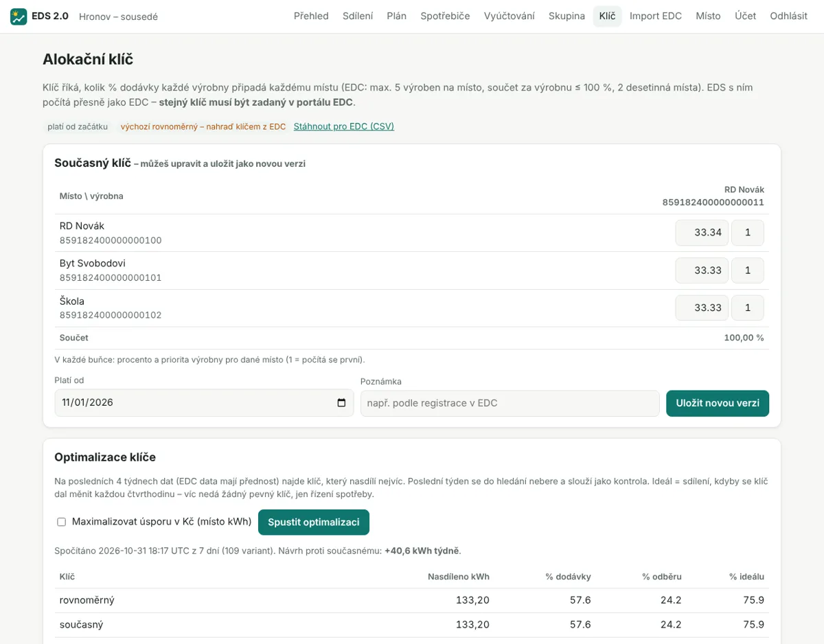Edit the percentage field for RD Novák row
Image resolution: width=824 pixels, height=644 pixels.
click(x=702, y=233)
